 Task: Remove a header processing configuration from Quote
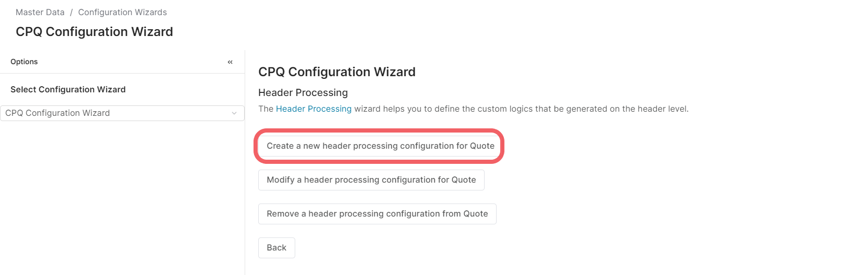point(377,214)
